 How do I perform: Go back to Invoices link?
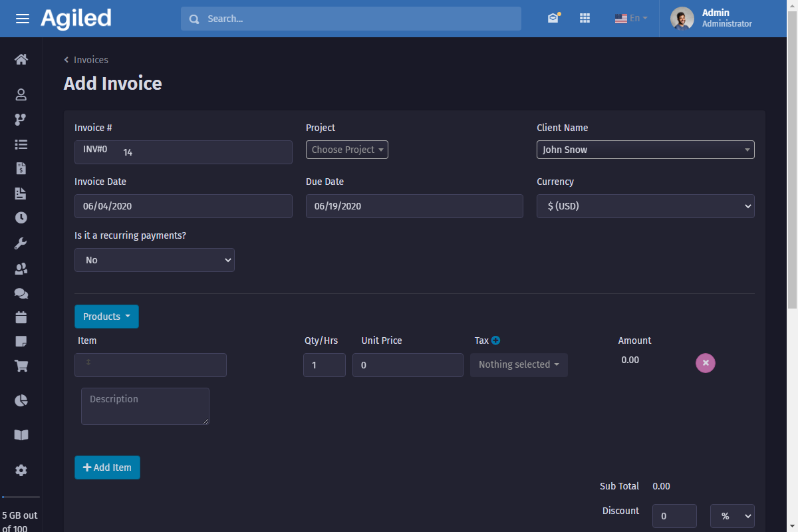[x=90, y=60]
